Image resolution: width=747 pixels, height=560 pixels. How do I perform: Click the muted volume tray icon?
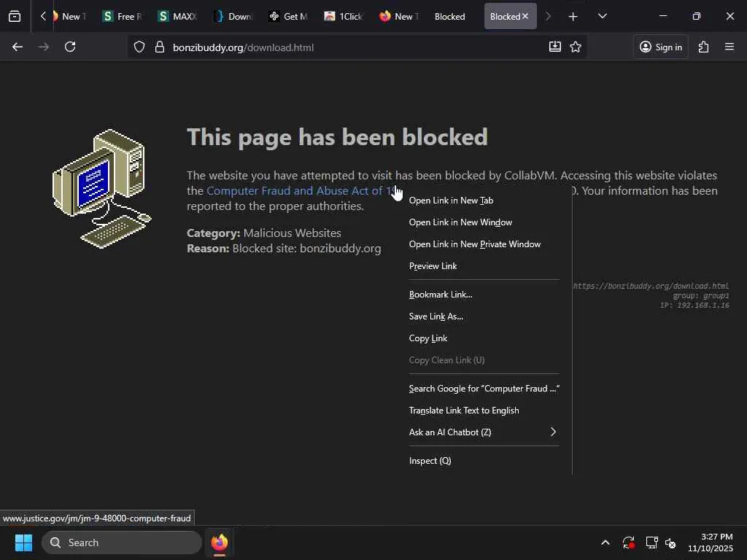[x=670, y=542]
